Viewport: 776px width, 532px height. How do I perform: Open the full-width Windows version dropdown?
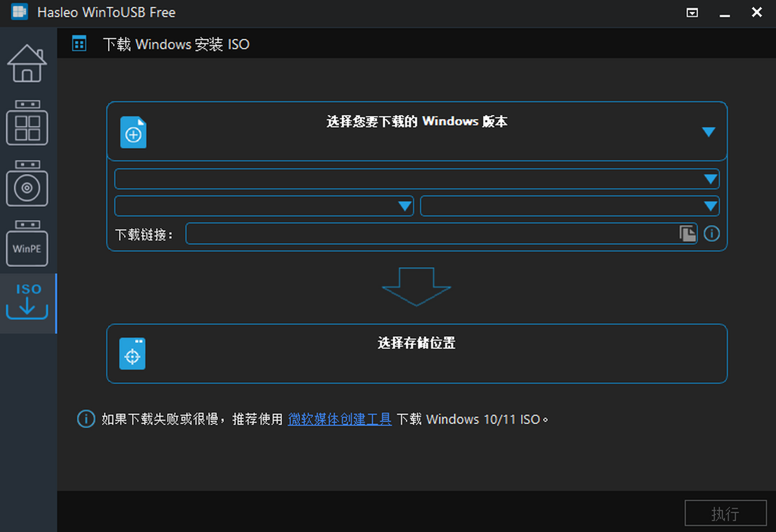tap(416, 179)
